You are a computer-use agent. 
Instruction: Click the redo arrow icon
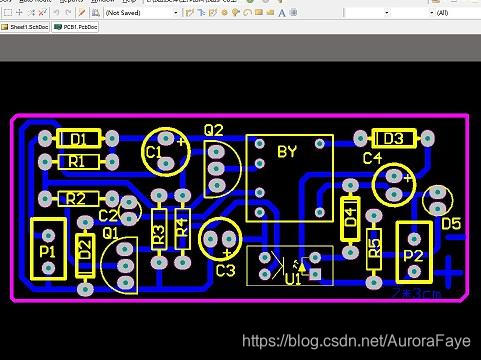pyautogui.click(x=68, y=13)
